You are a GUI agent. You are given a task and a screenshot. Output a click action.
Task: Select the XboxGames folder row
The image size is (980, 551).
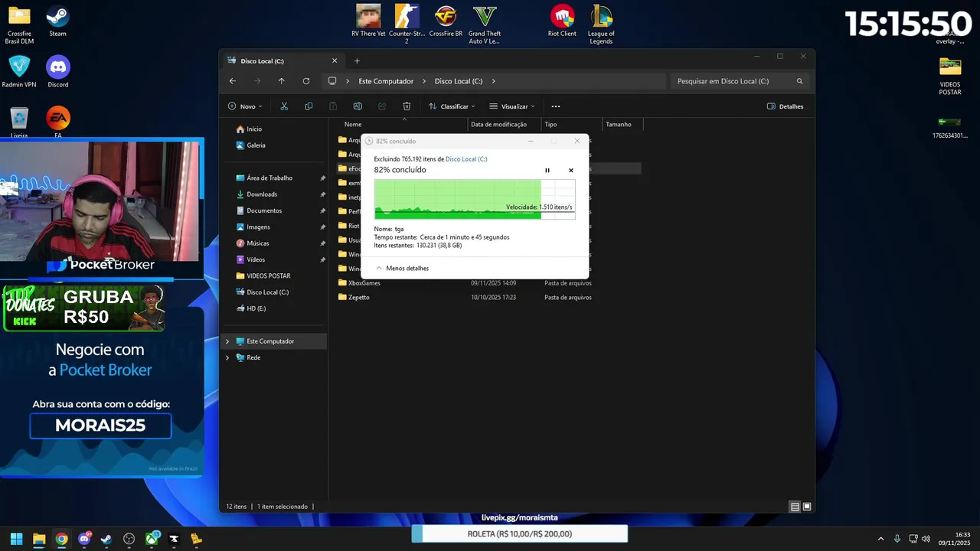488,283
